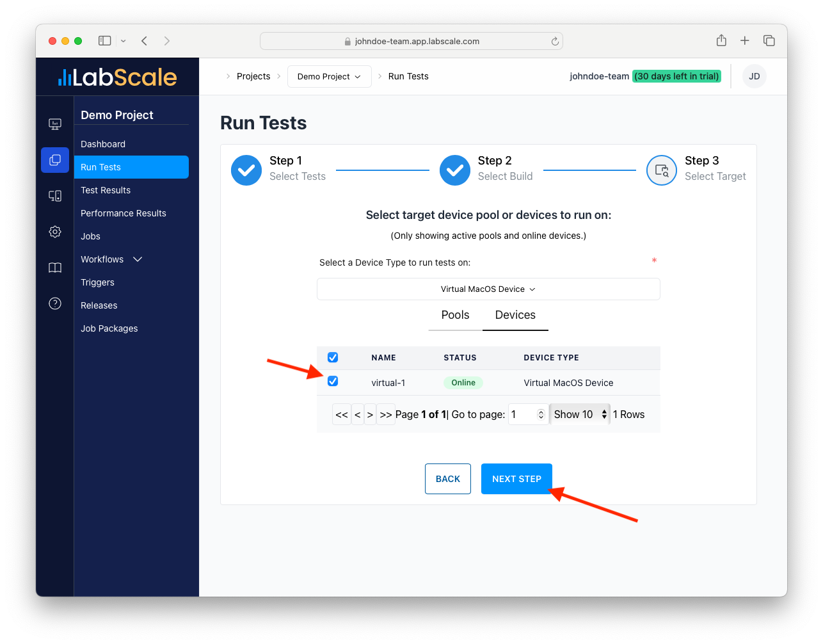Open the devices icon in left sidebar

click(x=55, y=196)
